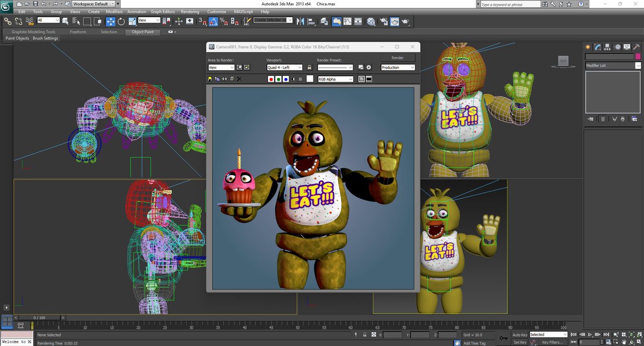The height and width of the screenshot is (346, 644).
Task: Open Create Selection Set dropdown
Action: (273, 20)
